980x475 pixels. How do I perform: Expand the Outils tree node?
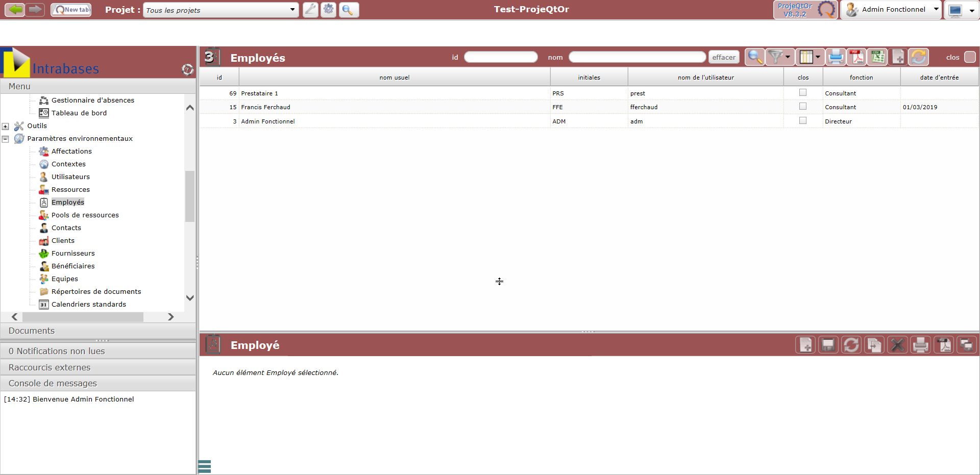[6, 126]
